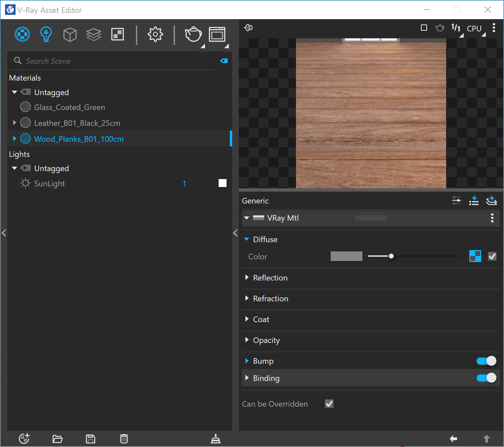Click the Add new asset icon
Screen dimensions: 504x447
[24, 439]
